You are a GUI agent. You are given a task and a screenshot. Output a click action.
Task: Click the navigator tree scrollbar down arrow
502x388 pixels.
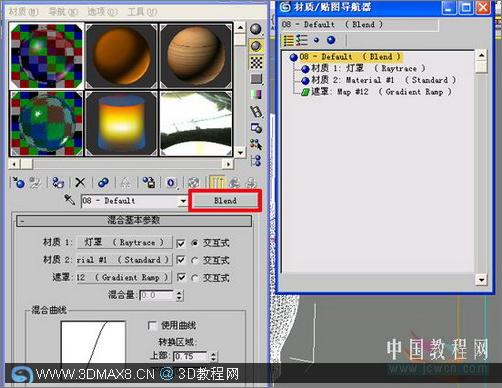[x=481, y=279]
